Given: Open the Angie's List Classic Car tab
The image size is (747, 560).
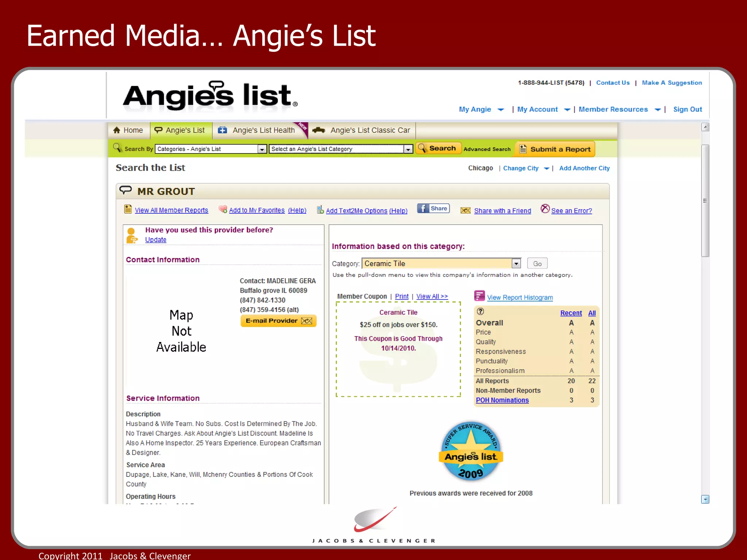Looking at the screenshot, I should click(x=362, y=130).
